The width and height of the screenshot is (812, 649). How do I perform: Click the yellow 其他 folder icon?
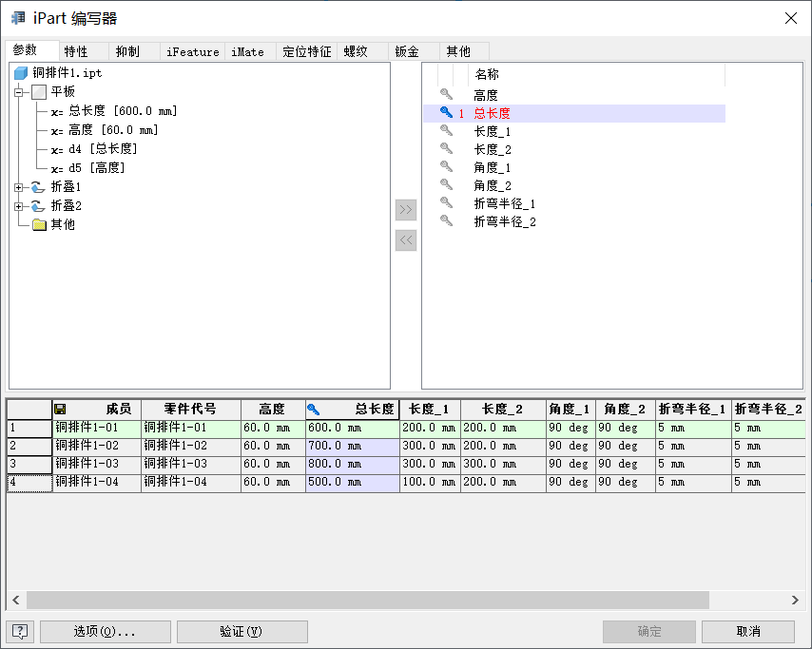click(x=39, y=224)
